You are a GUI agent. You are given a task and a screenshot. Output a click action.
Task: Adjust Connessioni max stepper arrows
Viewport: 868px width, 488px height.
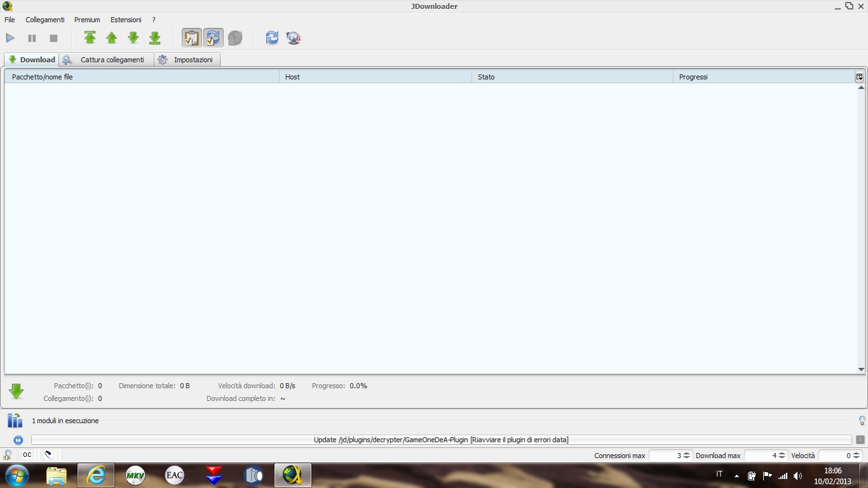click(687, 456)
